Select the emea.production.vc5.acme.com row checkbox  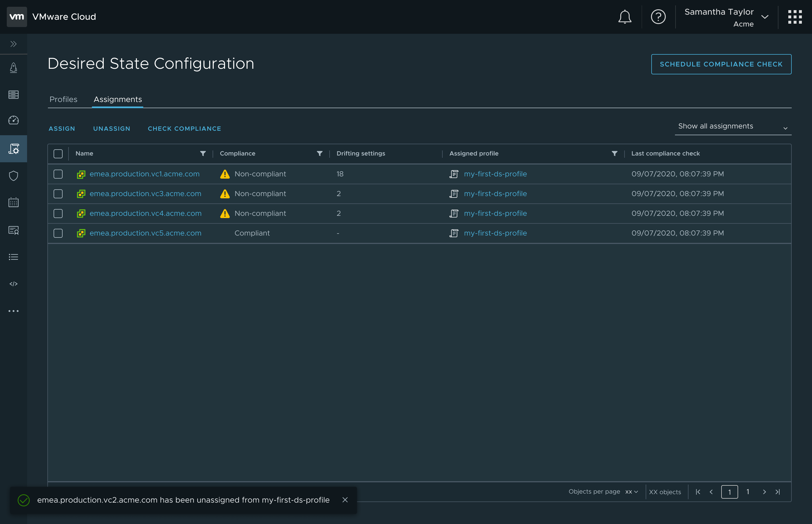pyautogui.click(x=58, y=234)
